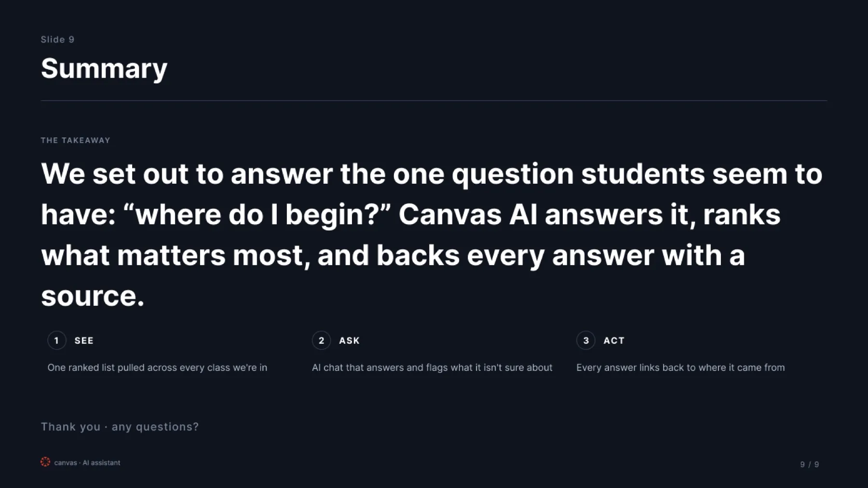Click the SEE step label

coord(84,340)
